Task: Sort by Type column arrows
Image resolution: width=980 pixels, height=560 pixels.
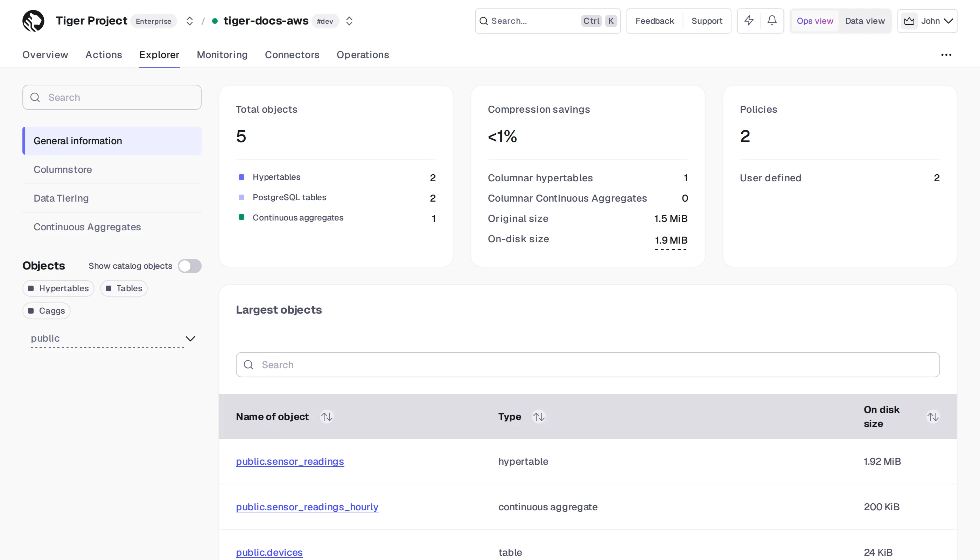Action: (x=539, y=416)
